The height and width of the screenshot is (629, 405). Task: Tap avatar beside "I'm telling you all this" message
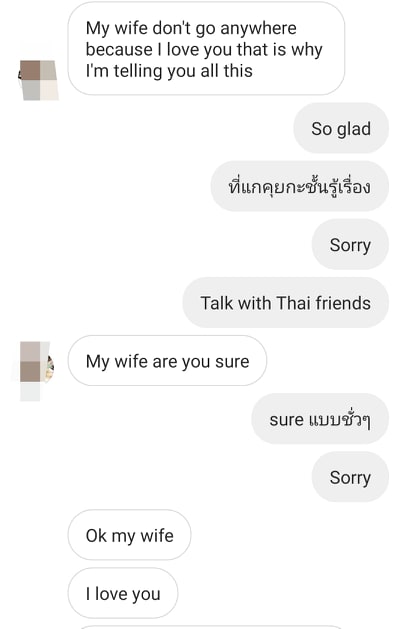click(39, 80)
